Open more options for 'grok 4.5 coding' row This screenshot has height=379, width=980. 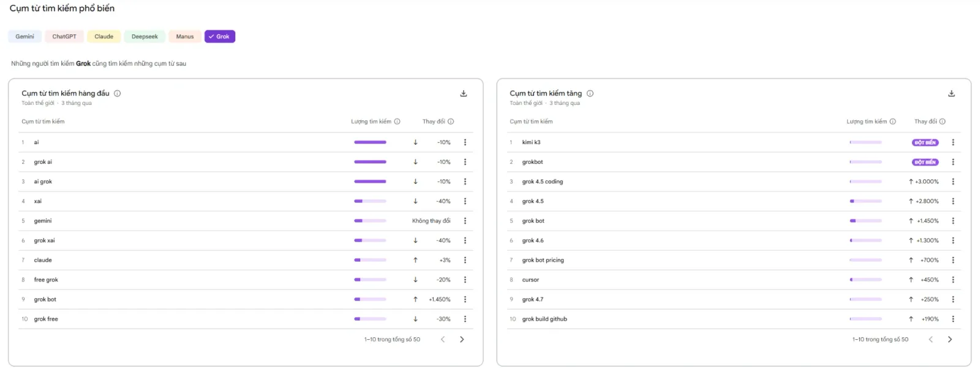pyautogui.click(x=953, y=182)
